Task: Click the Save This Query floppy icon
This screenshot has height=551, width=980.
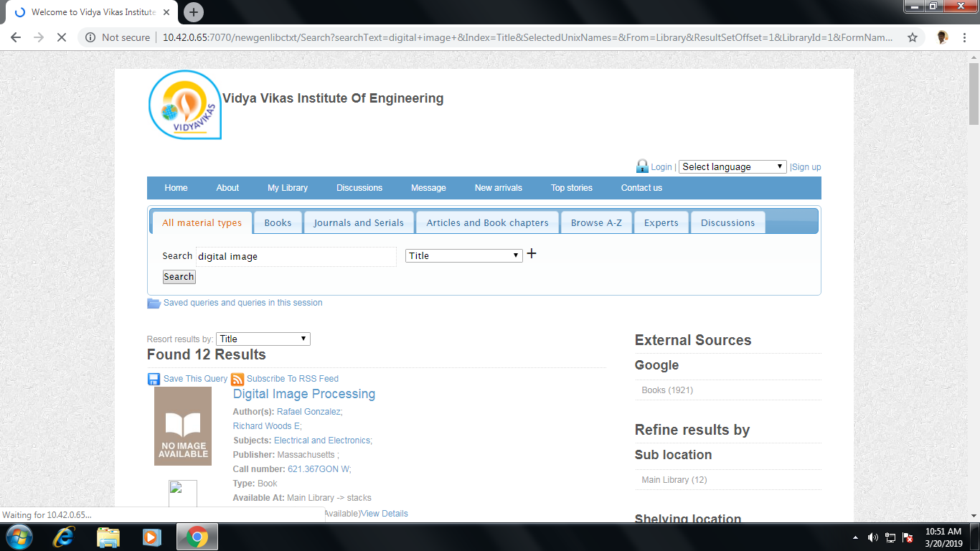Action: click(154, 379)
